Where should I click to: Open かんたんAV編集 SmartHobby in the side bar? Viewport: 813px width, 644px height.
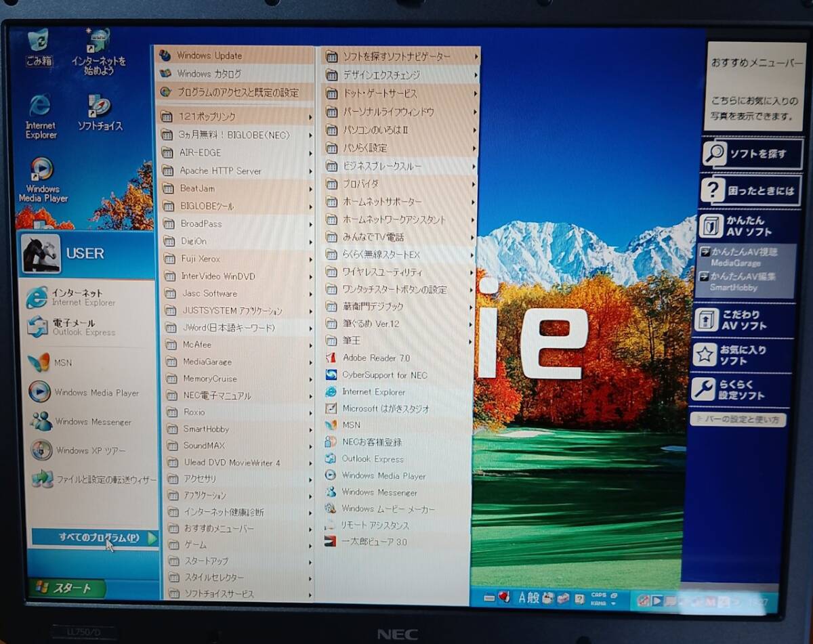click(743, 282)
